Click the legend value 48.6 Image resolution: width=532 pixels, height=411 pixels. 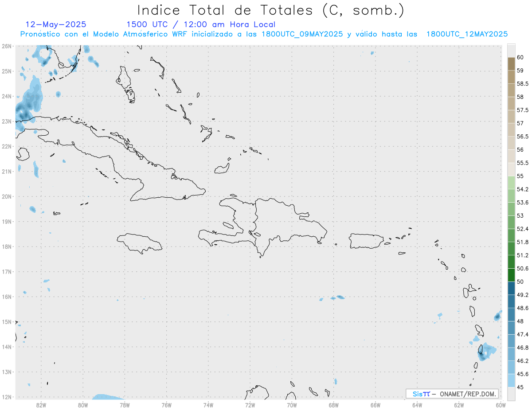coord(523,308)
